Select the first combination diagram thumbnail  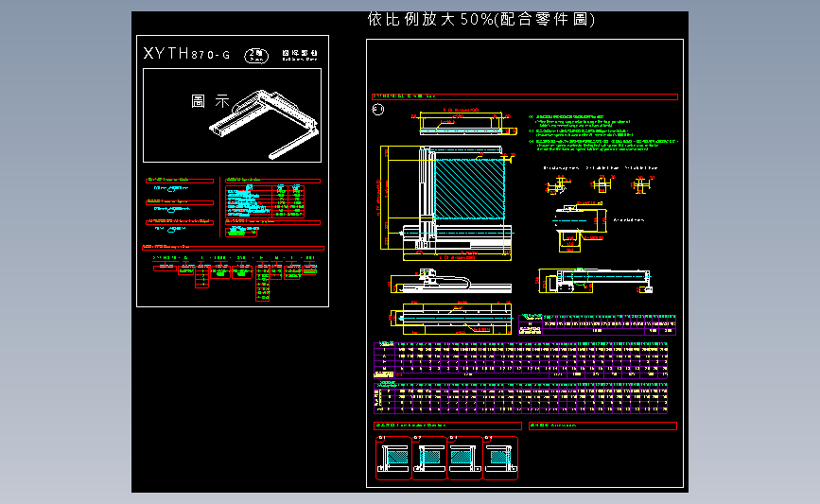click(393, 458)
